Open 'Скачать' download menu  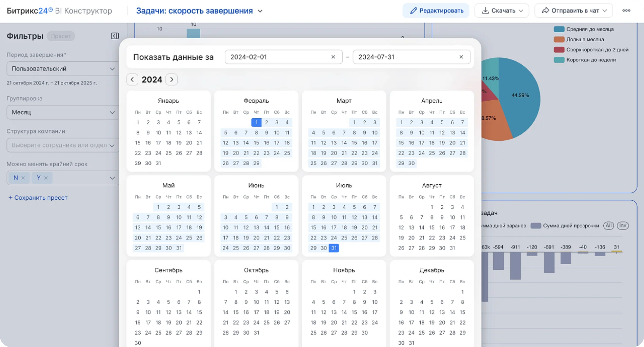pos(501,11)
